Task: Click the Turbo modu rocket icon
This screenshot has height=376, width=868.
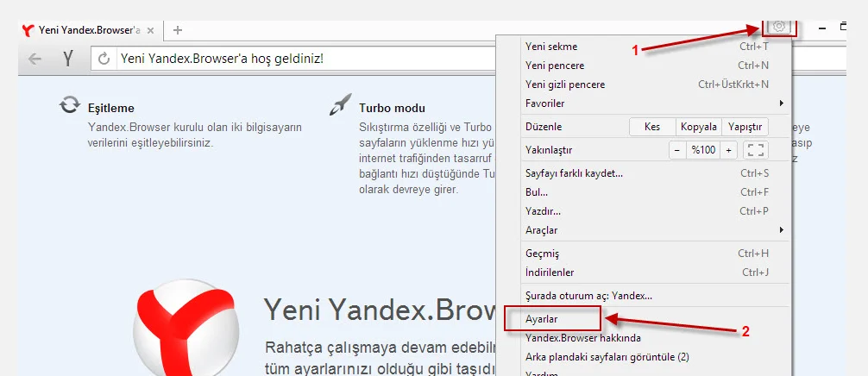Action: [340, 106]
